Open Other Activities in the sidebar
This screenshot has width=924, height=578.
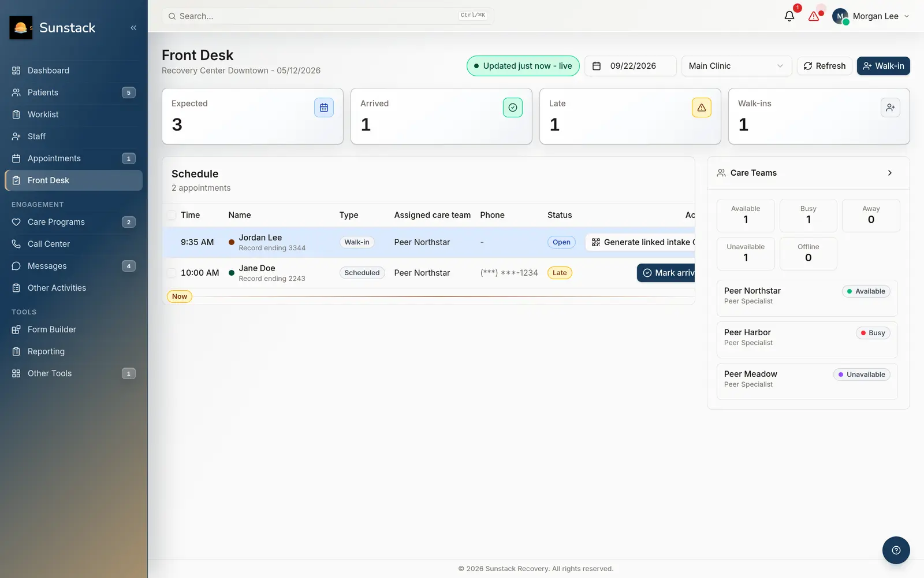(x=73, y=288)
